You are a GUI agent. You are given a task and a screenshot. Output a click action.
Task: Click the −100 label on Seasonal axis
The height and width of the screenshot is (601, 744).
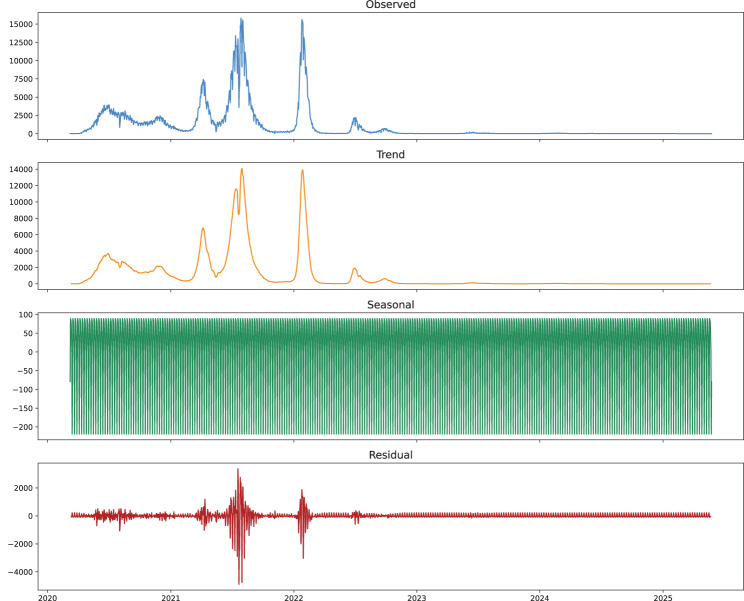[21, 389]
